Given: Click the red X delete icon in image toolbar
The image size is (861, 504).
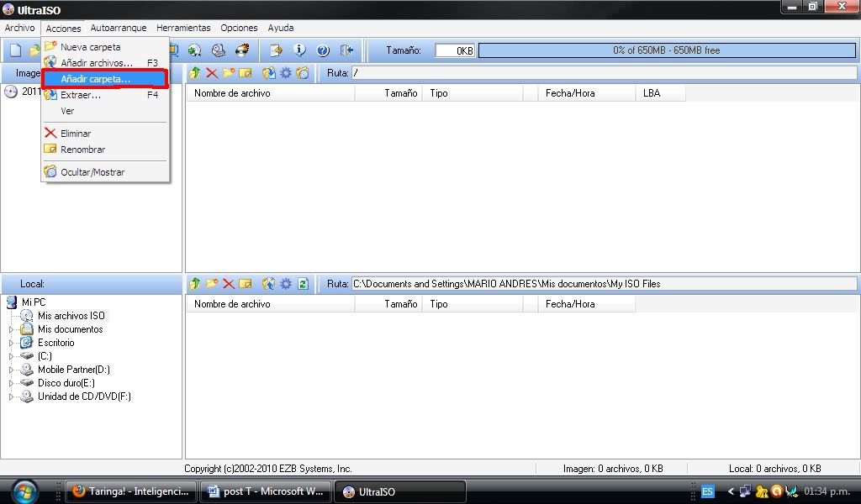Looking at the screenshot, I should (211, 73).
